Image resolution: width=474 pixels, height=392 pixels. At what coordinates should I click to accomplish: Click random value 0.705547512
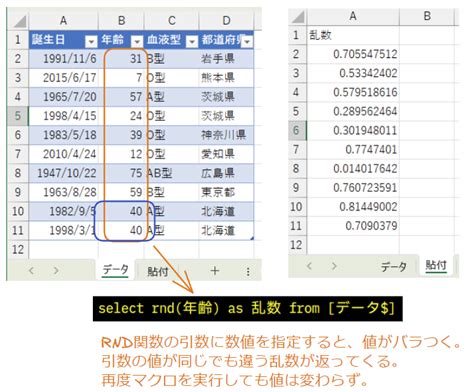(353, 54)
